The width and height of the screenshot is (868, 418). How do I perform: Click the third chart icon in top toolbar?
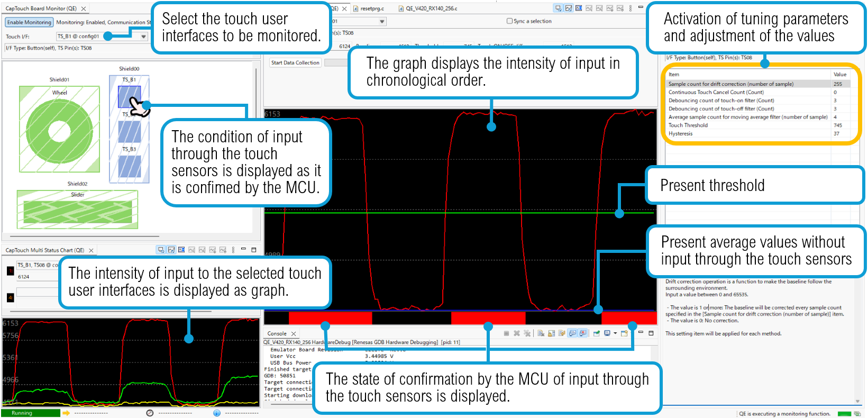579,8
